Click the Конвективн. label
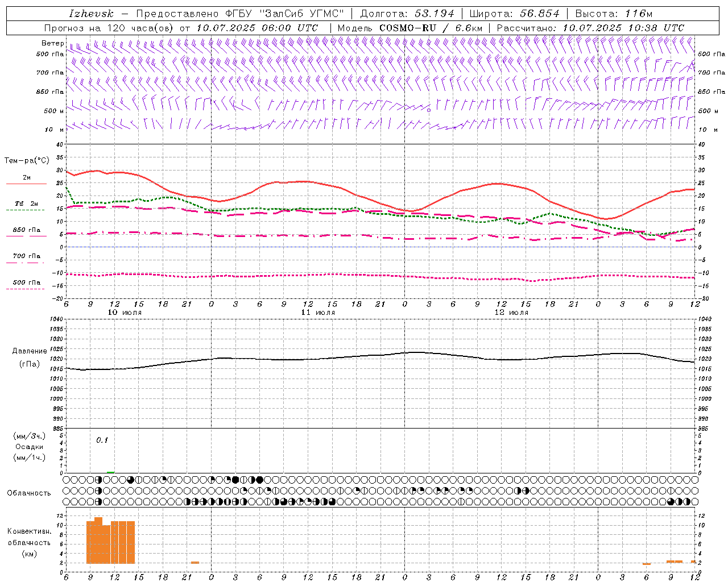Image resolution: width=728 pixels, height=582 pixels. point(29,531)
